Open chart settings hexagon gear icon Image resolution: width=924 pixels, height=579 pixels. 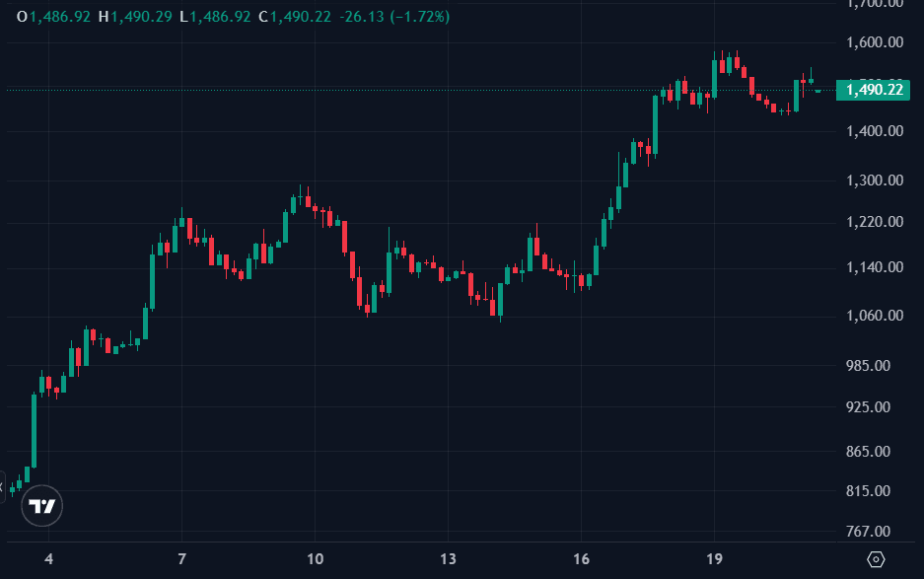pos(876,559)
